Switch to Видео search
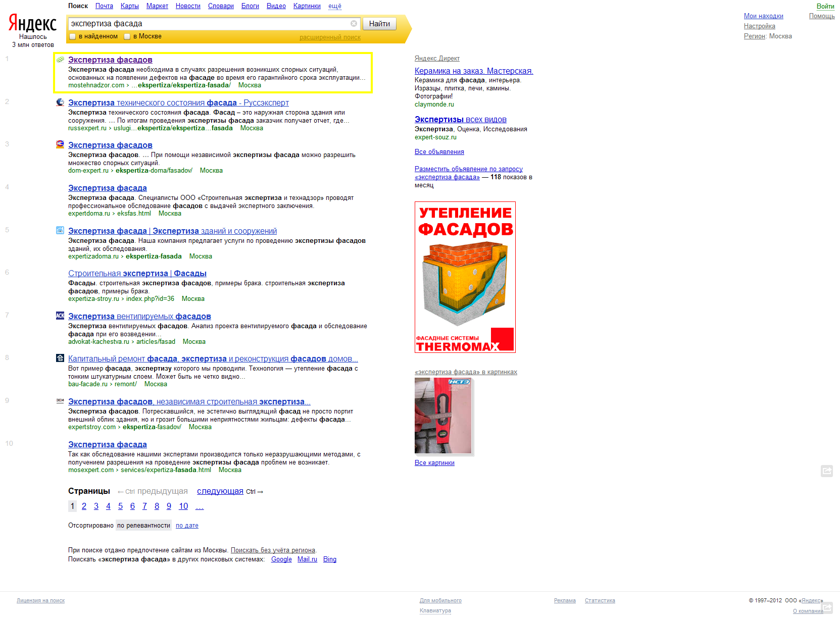Screen dimensions: 840x621 click(276, 6)
